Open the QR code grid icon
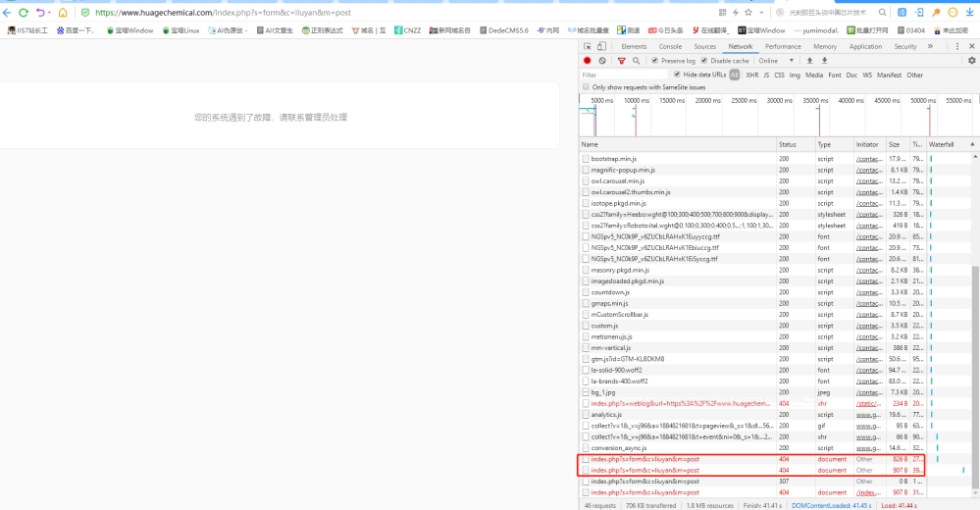Image resolution: width=980 pixels, height=510 pixels. (x=723, y=13)
